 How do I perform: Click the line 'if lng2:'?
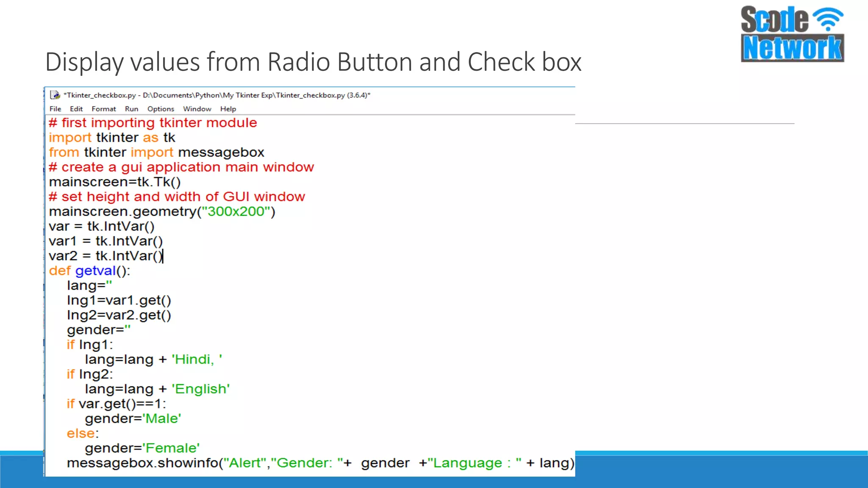coord(90,374)
